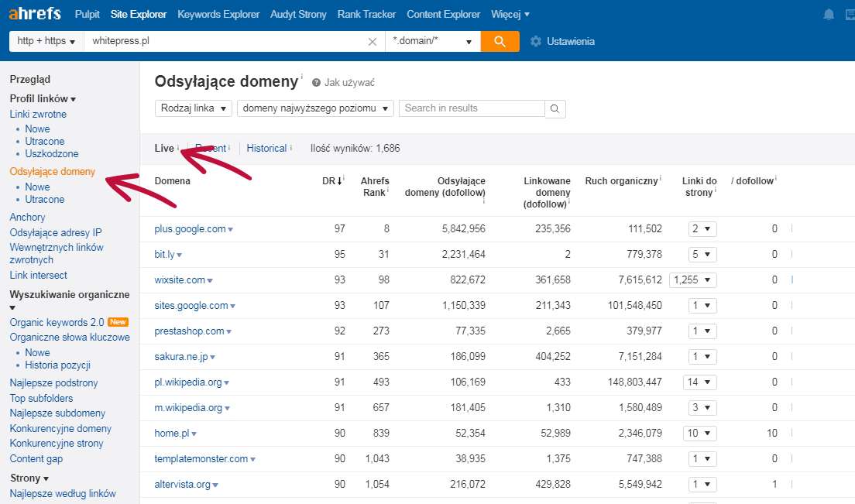Open Najlepsze podstrony
This screenshot has width=855, height=504.
tap(54, 383)
